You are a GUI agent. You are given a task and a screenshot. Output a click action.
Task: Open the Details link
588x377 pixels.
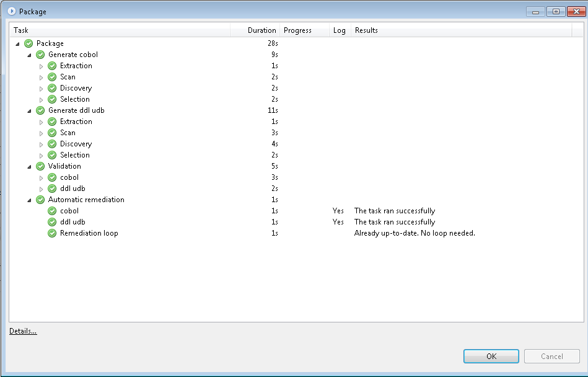coord(23,331)
